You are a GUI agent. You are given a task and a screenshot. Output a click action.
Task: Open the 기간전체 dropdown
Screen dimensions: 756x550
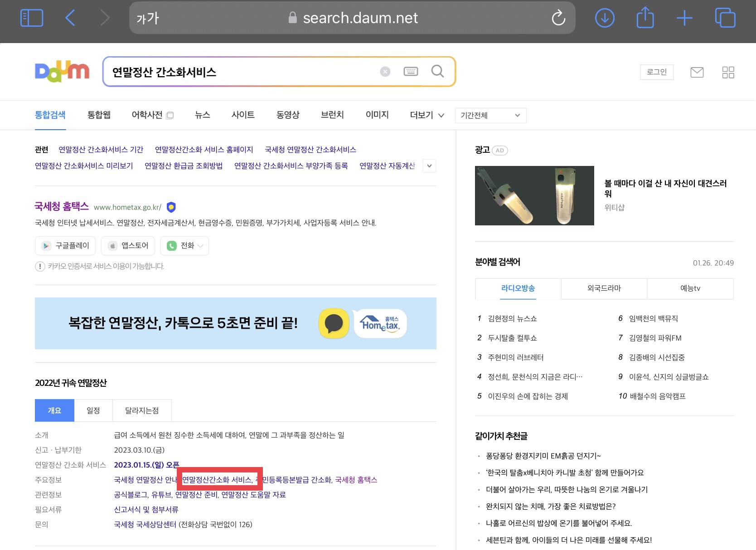click(490, 115)
